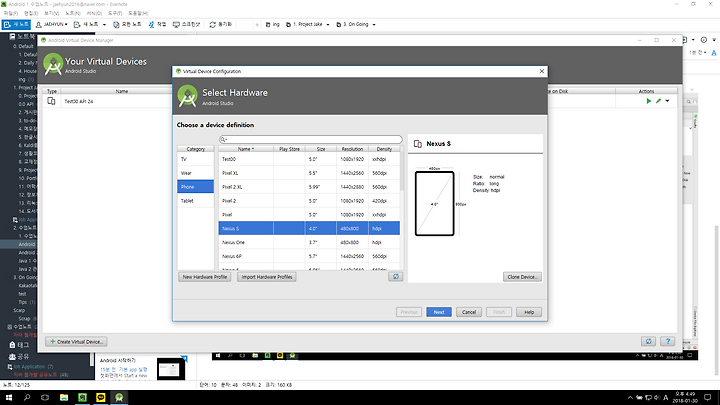Viewport: 720px width, 405px height.
Task: Open the Evernote Note menu
Action: click(73, 13)
